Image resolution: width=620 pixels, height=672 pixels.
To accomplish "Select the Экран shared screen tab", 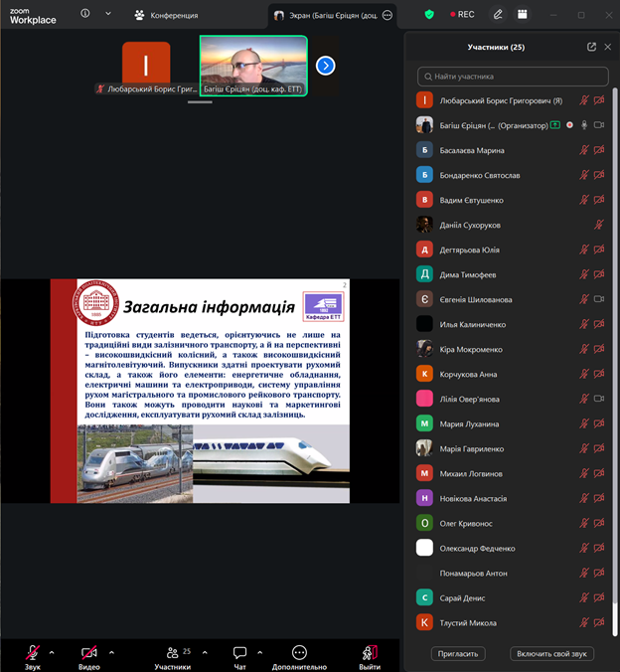I will pos(328,15).
